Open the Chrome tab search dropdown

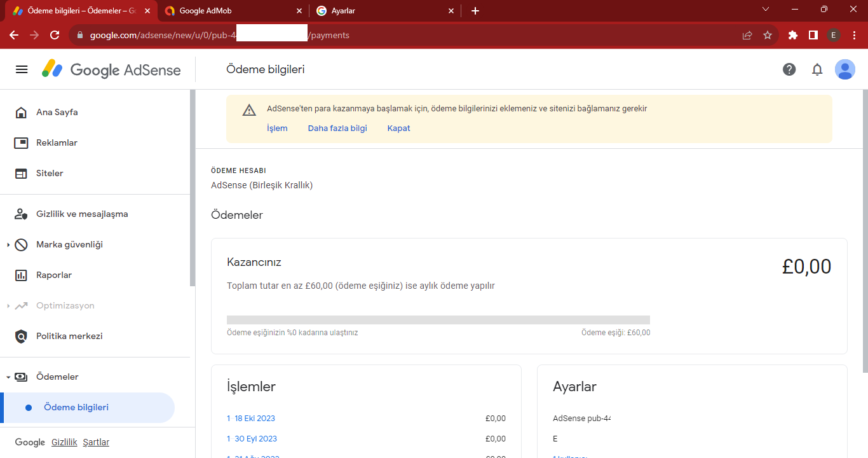tap(765, 10)
